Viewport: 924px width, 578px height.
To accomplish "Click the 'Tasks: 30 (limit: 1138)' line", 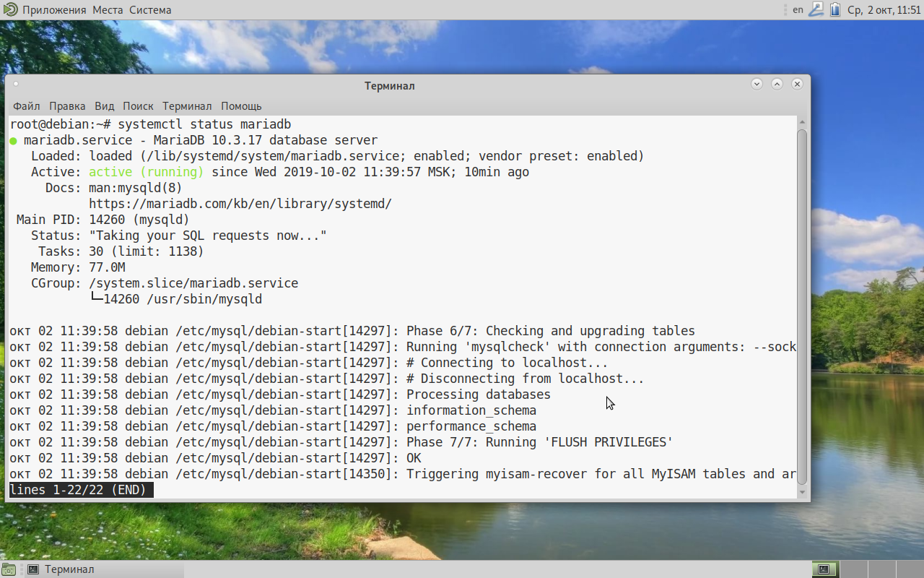I will point(121,251).
